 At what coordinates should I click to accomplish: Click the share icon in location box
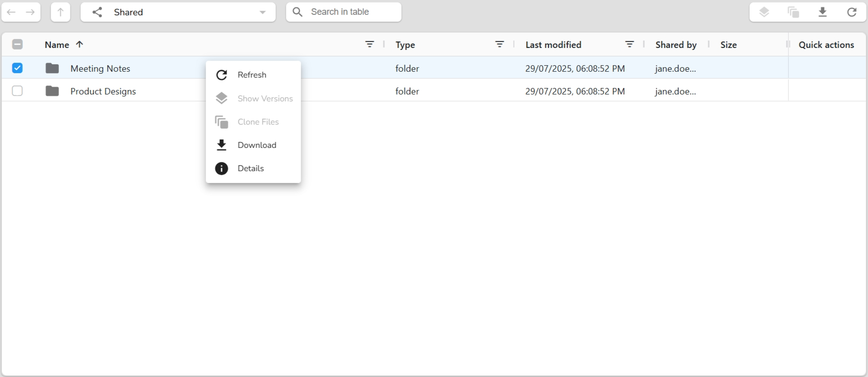(98, 12)
